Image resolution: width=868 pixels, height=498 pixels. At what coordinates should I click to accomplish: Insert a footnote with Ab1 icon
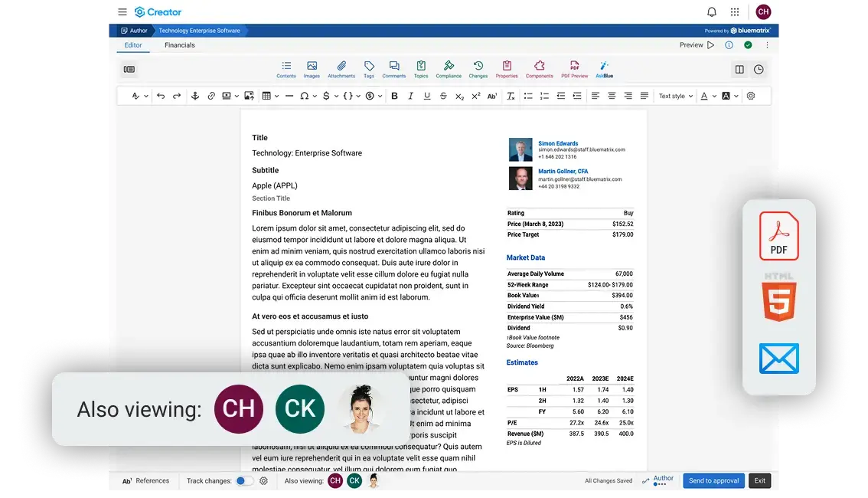[492, 96]
